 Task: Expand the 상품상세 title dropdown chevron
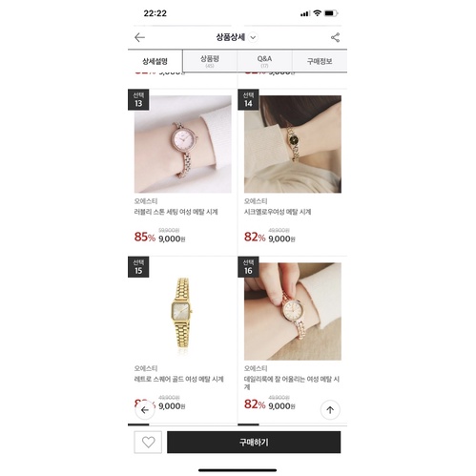pos(253,37)
